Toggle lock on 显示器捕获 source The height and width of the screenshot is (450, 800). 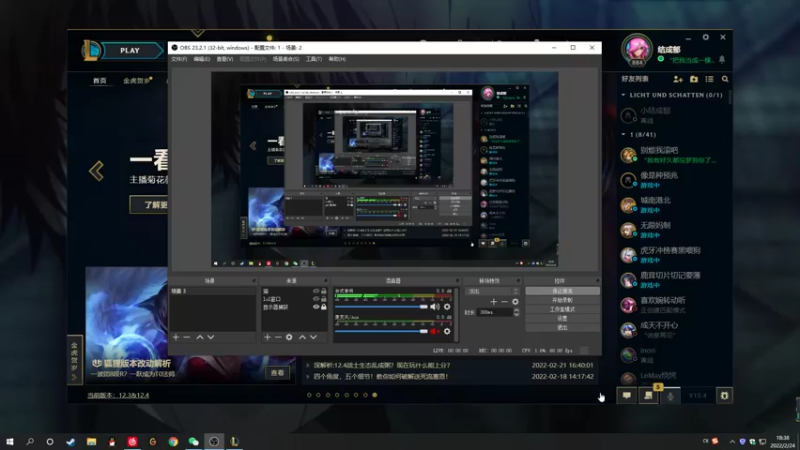[x=323, y=307]
